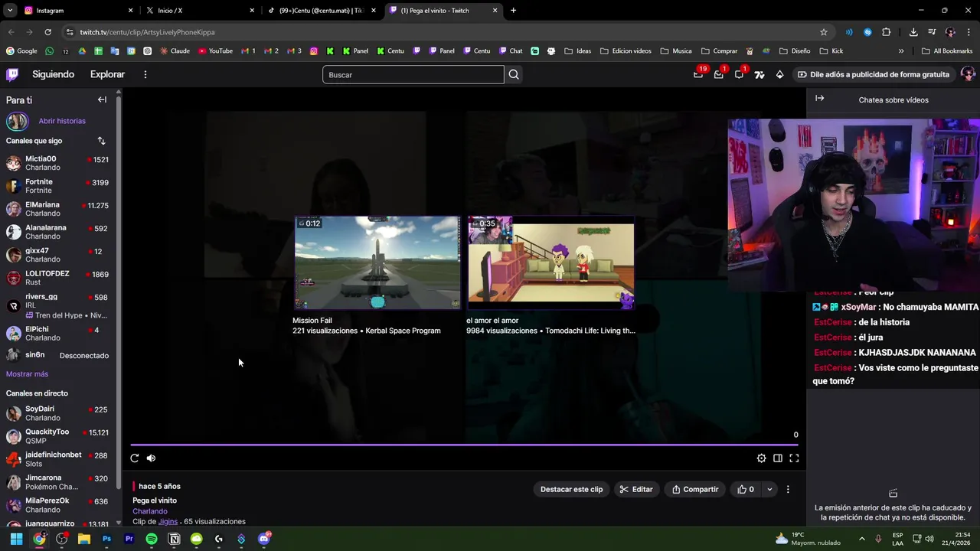The width and height of the screenshot is (980, 551).
Task: Collapse the chat panel arrow
Action: click(x=819, y=99)
